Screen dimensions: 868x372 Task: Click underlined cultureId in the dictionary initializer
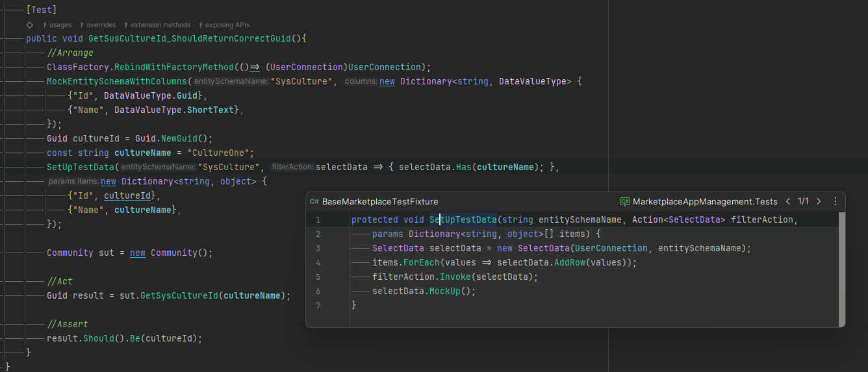127,196
